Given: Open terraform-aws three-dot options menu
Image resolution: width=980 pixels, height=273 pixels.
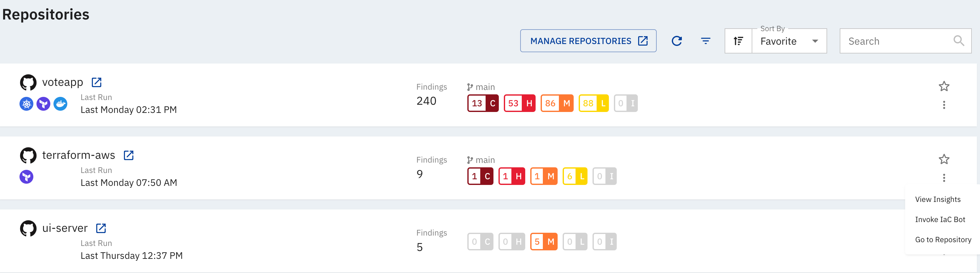Looking at the screenshot, I should click(944, 178).
